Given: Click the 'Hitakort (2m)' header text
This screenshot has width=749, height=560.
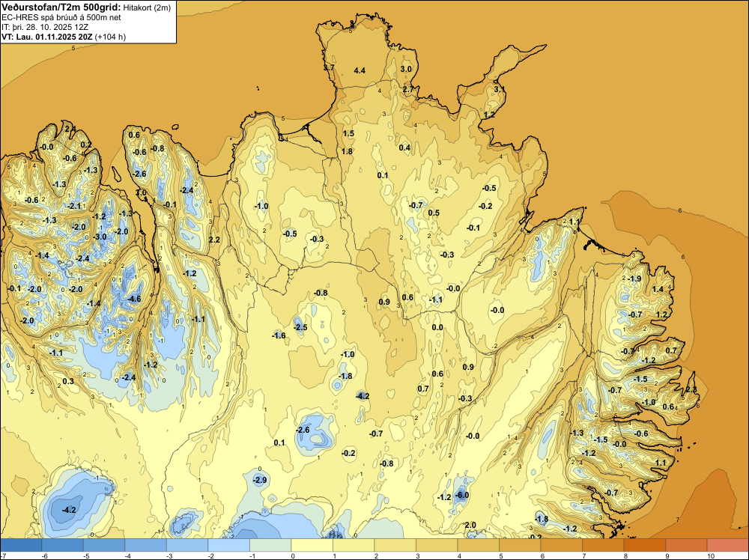Looking at the screenshot, I should [x=147, y=7].
